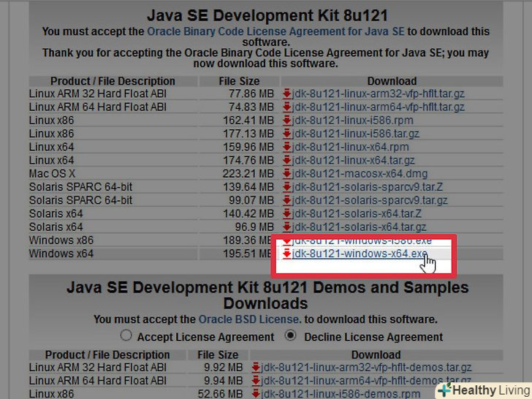Viewport: 532px width, 399px height.
Task: Click the 77.86 MB file size cell
Action: pos(251,94)
